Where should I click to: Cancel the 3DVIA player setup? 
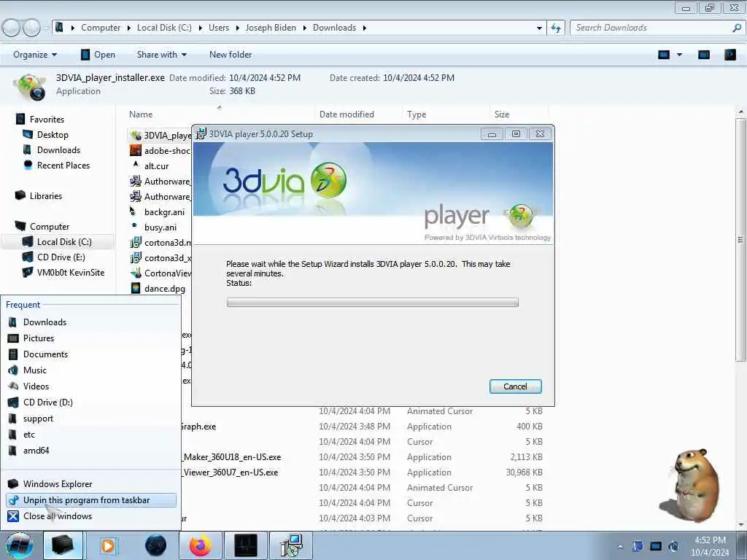pyautogui.click(x=515, y=386)
